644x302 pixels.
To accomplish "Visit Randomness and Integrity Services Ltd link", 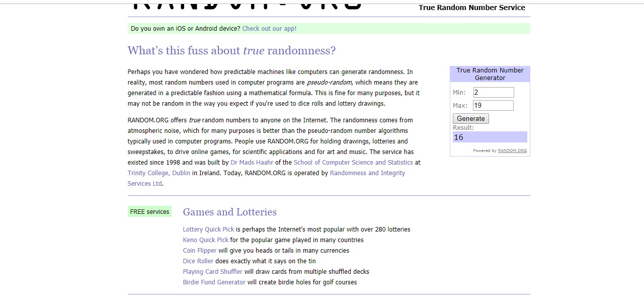I will [367, 173].
